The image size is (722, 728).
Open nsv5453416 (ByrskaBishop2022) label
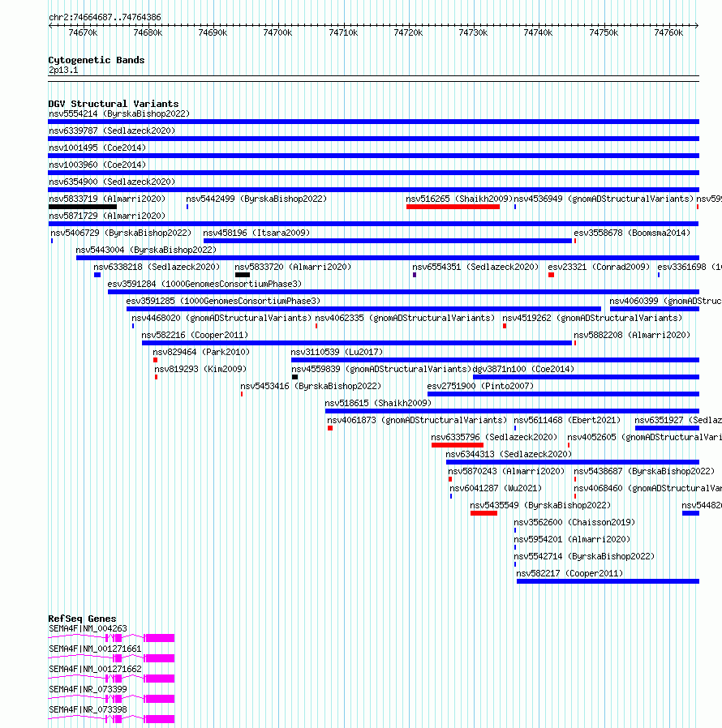311,386
